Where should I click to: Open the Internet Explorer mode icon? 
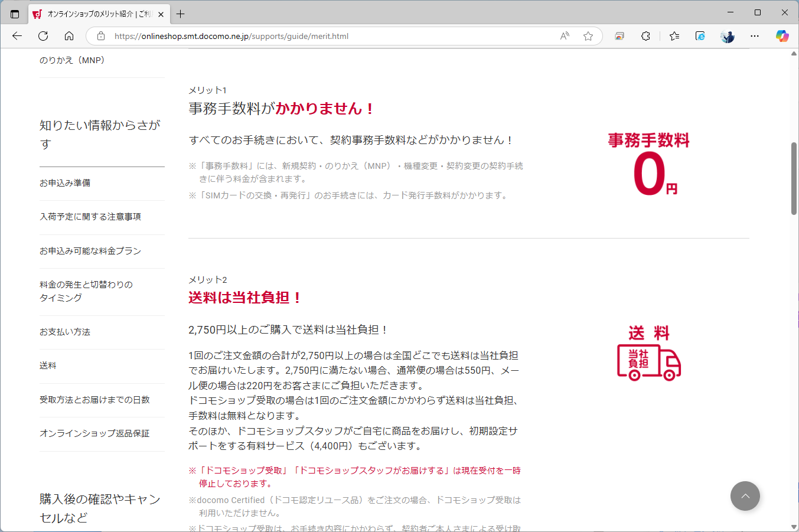coord(700,36)
